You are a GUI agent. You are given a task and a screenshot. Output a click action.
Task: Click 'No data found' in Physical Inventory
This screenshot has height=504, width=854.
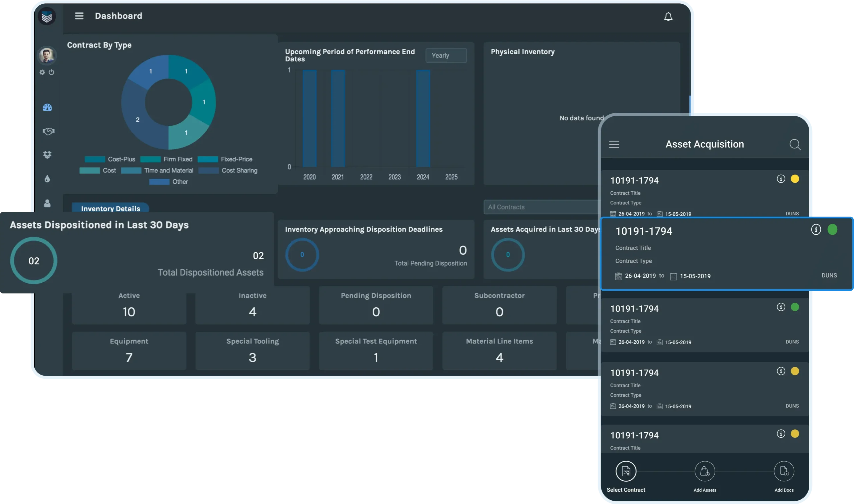pos(581,118)
